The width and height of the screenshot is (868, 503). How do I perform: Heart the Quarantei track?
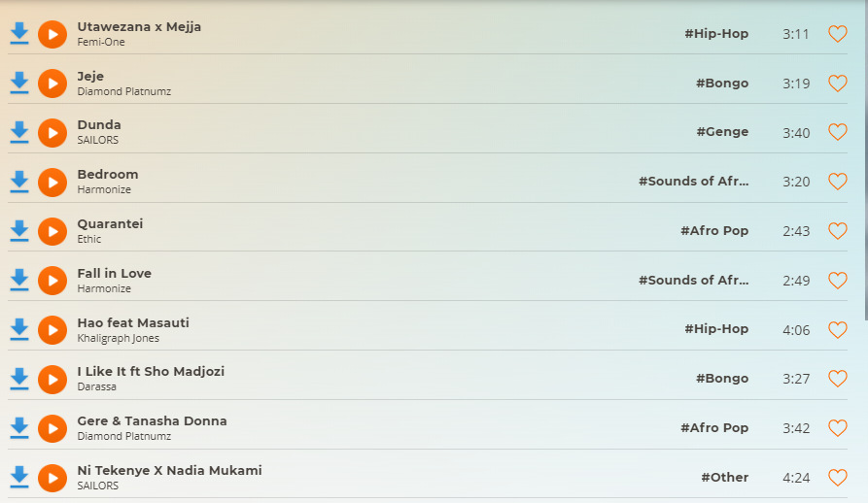[x=837, y=231]
